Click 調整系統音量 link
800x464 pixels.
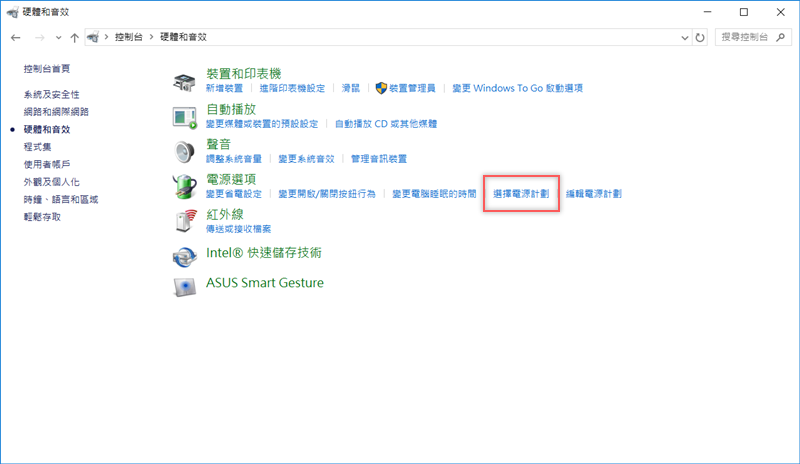(234, 159)
